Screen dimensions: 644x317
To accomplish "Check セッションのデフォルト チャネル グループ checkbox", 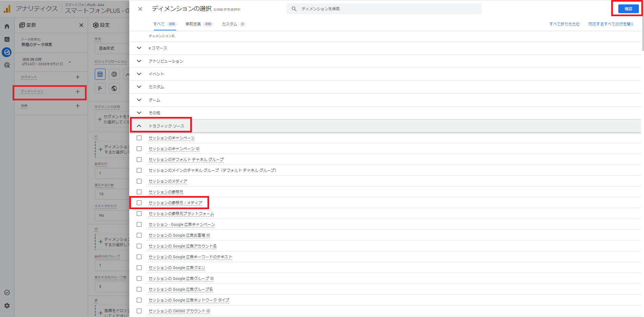I will point(139,160).
